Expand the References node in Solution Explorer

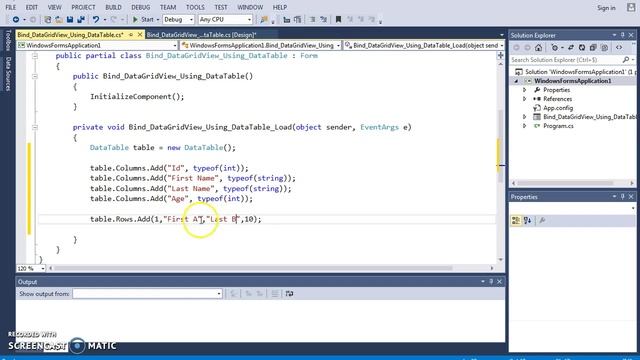(x=525, y=99)
